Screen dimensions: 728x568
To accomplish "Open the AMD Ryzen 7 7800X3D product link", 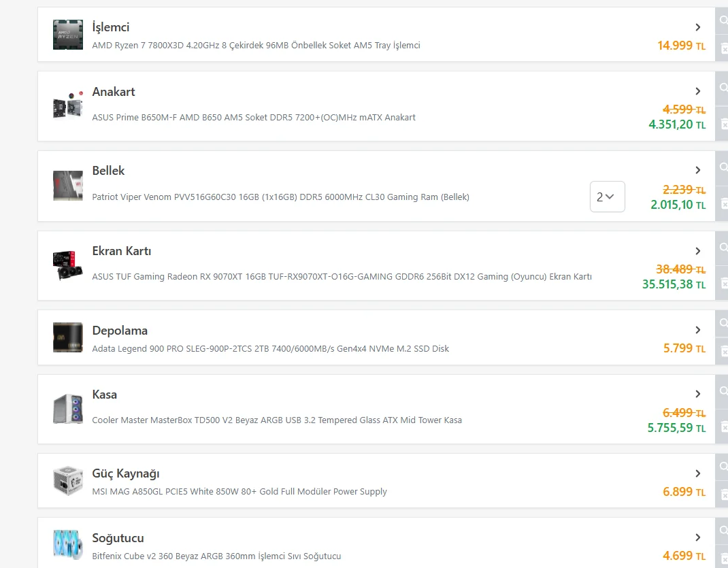I will 256,46.
